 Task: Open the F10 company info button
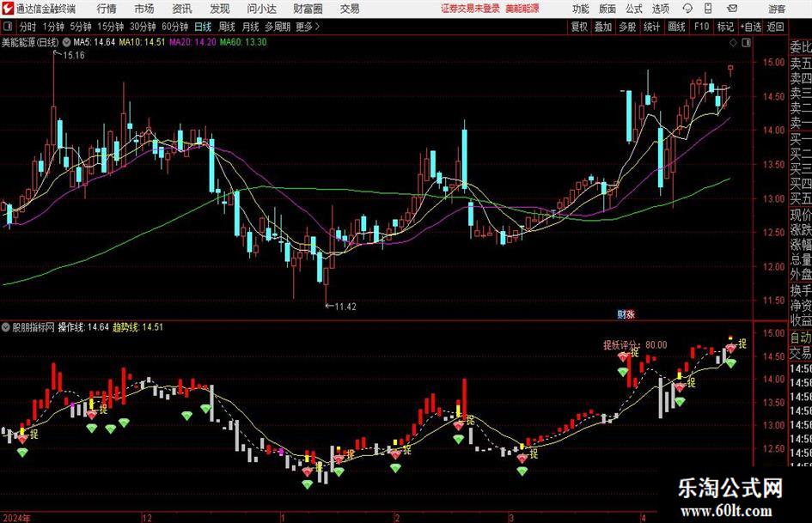702,27
